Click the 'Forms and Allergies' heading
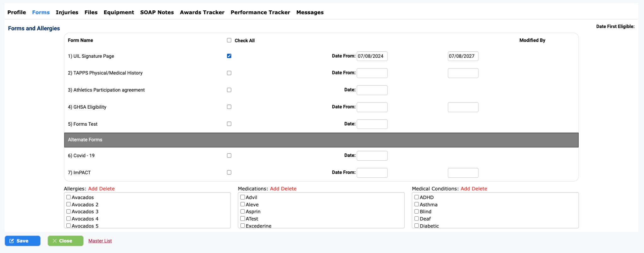This screenshot has height=253, width=644. click(34, 28)
